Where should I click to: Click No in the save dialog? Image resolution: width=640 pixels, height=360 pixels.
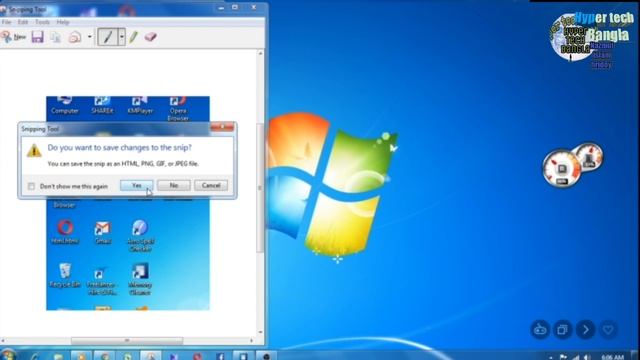point(174,186)
